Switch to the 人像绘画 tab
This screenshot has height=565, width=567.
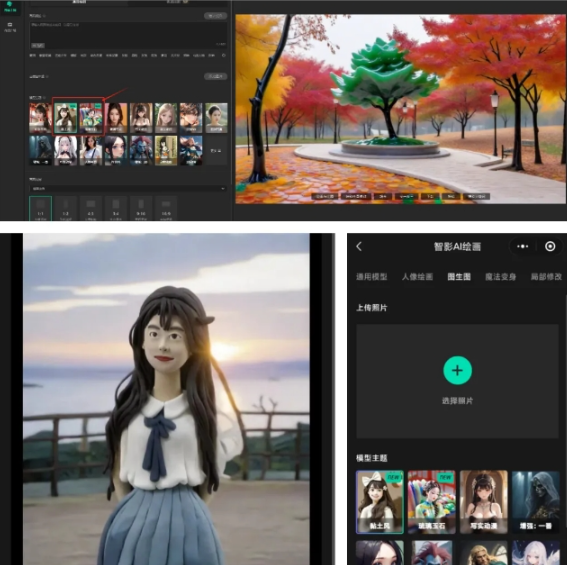coord(417,277)
